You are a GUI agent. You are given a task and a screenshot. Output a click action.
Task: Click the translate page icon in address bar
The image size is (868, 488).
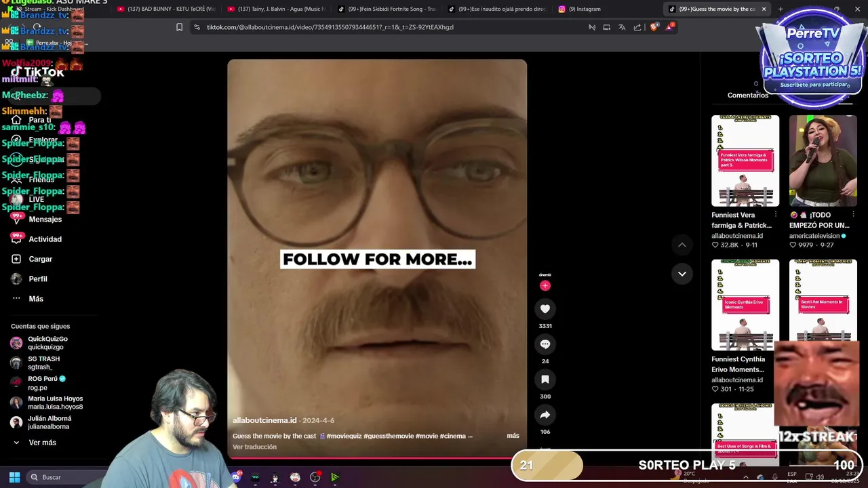coord(622,27)
